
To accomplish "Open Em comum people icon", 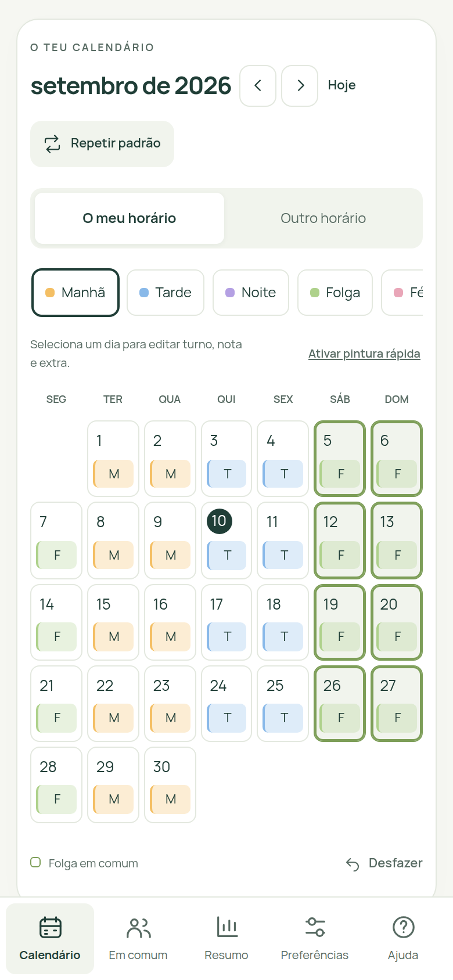I will pyautogui.click(x=138, y=927).
